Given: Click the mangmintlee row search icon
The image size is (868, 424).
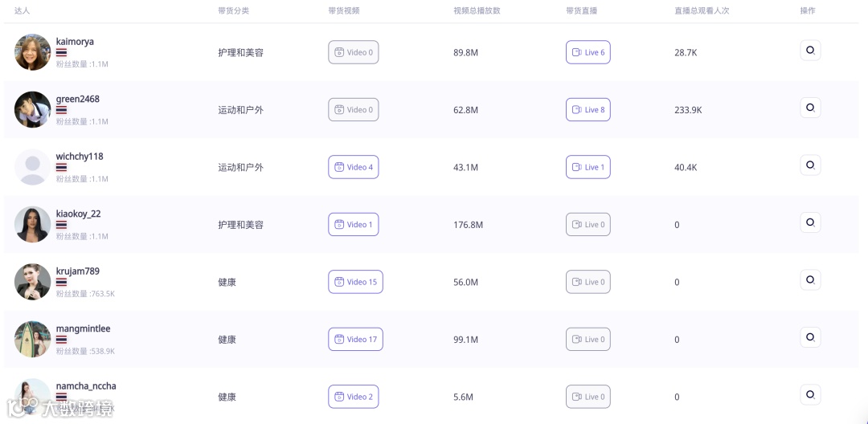Looking at the screenshot, I should [810, 337].
